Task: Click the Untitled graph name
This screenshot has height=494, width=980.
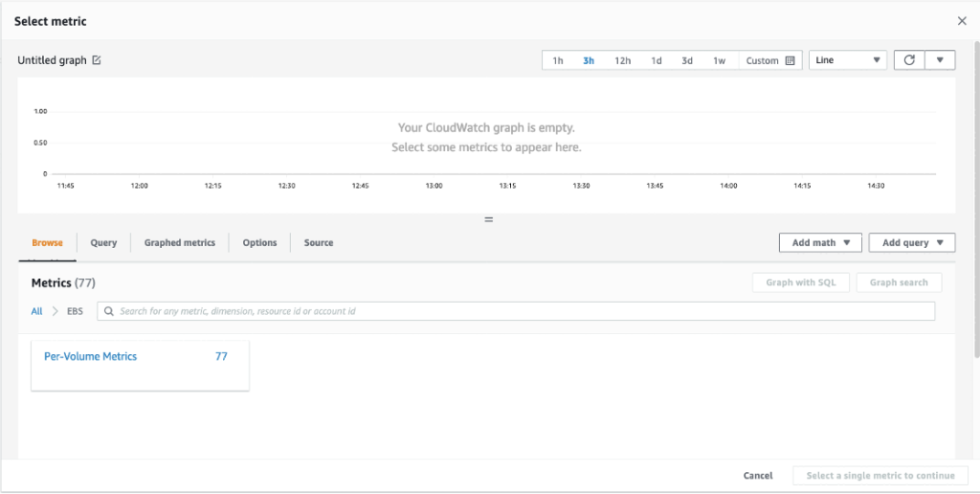Action: point(52,60)
